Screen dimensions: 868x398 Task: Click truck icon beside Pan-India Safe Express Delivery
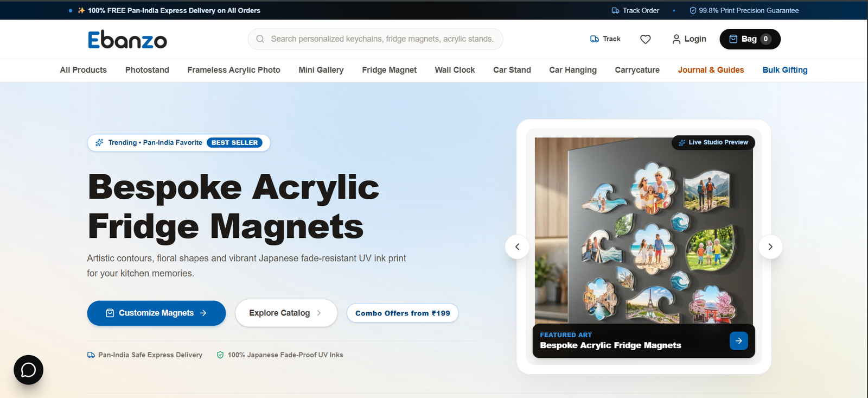(91, 355)
